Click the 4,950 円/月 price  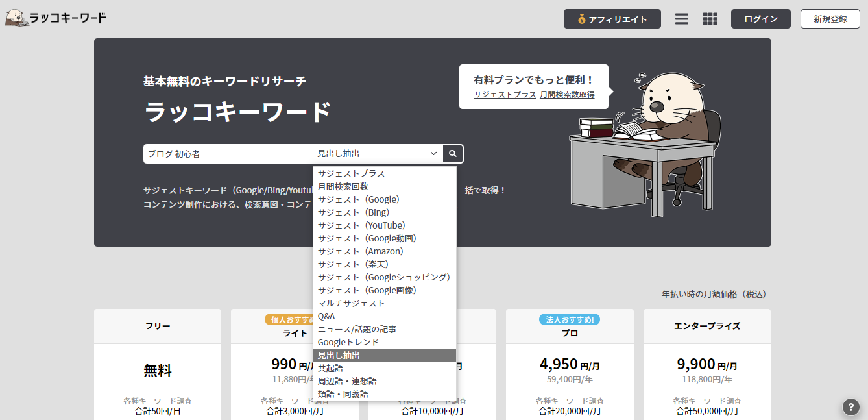(x=570, y=364)
